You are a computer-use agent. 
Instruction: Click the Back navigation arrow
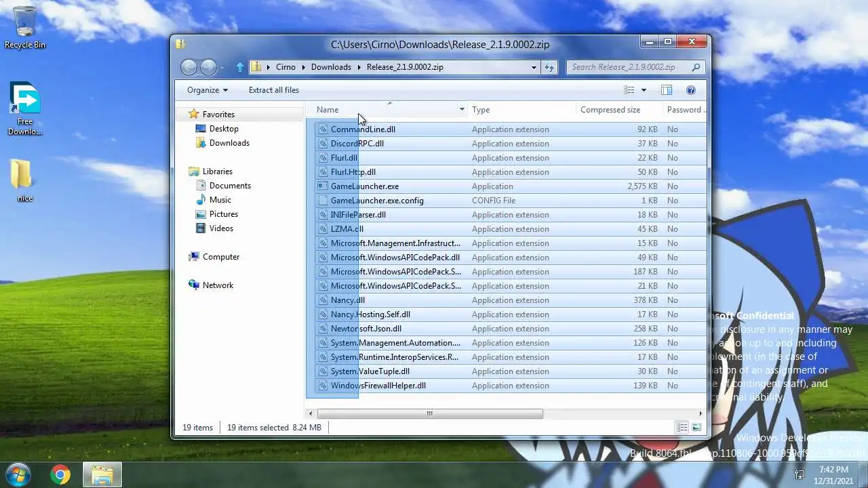(x=189, y=67)
